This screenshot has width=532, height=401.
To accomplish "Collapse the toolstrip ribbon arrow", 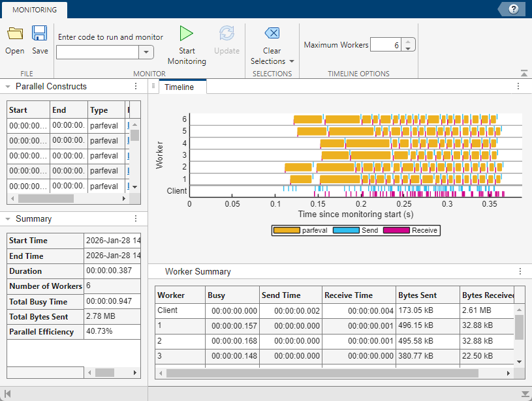I will pyautogui.click(x=524, y=74).
